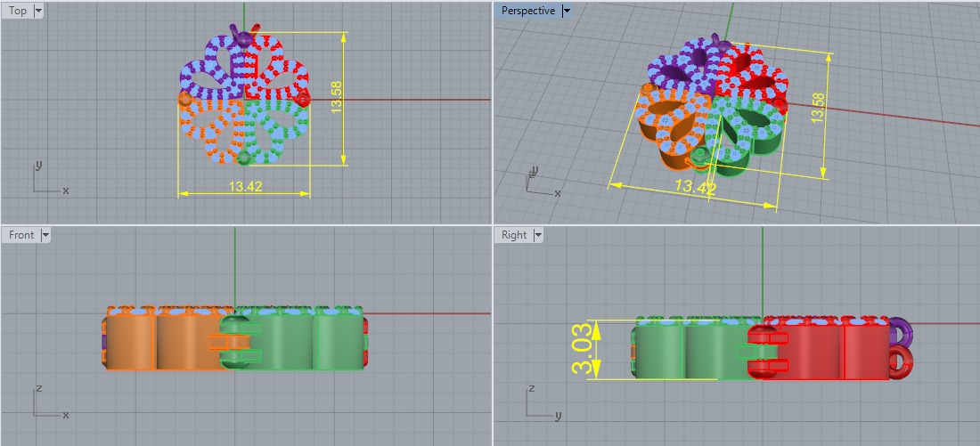980x446 pixels.
Task: Open the Front viewport dropdown arrow
Action: (x=45, y=235)
